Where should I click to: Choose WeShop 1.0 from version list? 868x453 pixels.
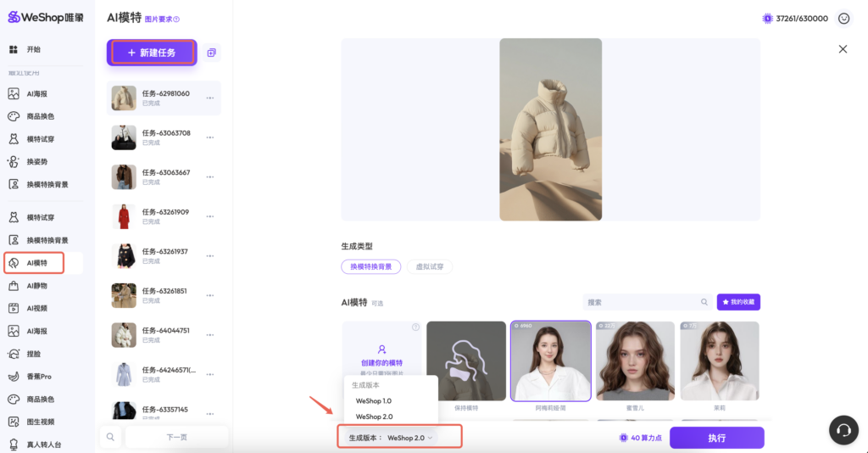click(x=374, y=400)
